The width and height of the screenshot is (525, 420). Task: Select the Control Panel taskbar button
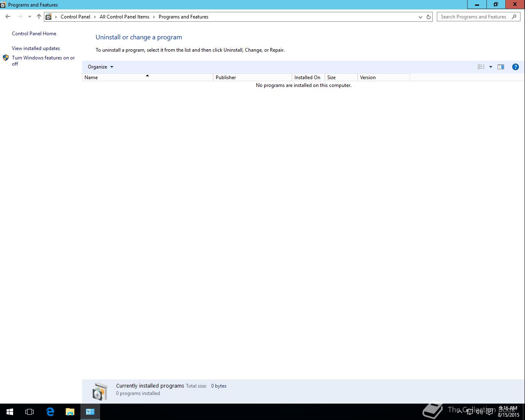pyautogui.click(x=90, y=412)
